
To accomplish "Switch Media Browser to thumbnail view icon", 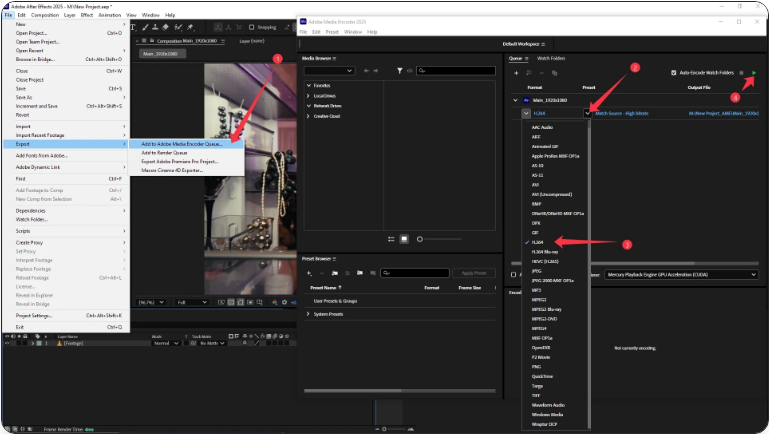I will tap(404, 239).
